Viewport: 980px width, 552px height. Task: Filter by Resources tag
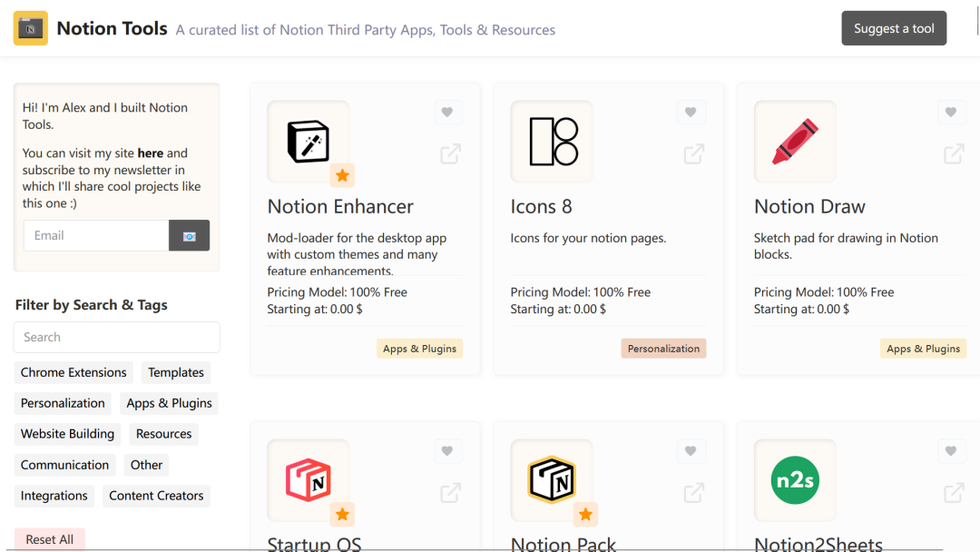[x=163, y=434]
